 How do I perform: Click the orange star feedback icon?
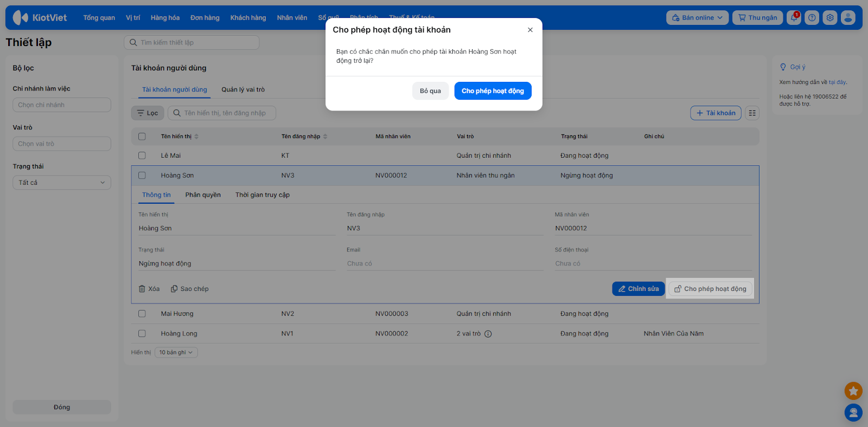853,391
